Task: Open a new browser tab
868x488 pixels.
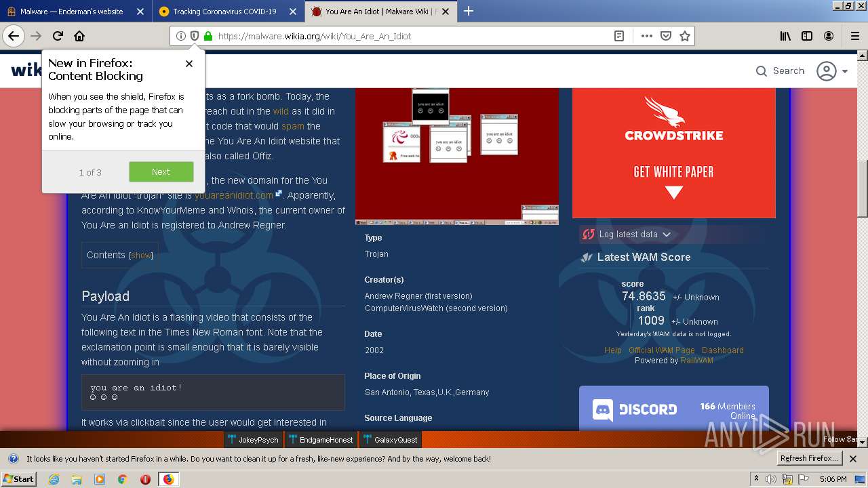Action: [x=468, y=11]
